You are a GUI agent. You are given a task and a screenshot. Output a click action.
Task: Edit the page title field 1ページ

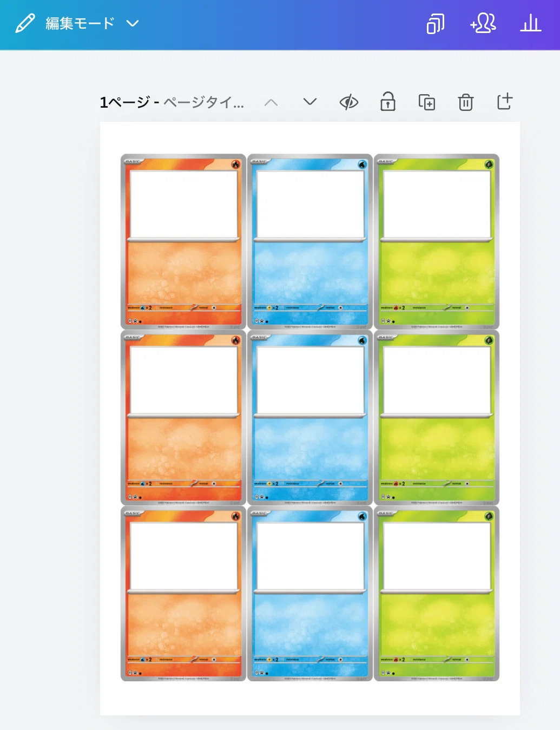coord(172,102)
